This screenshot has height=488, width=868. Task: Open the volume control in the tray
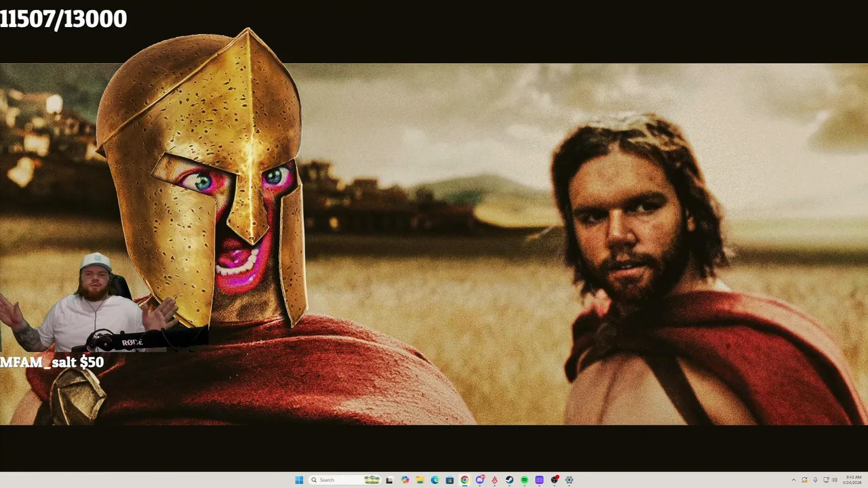835,480
